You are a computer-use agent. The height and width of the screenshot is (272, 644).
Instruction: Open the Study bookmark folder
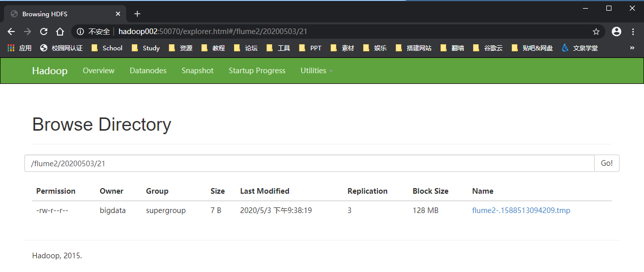pos(145,48)
